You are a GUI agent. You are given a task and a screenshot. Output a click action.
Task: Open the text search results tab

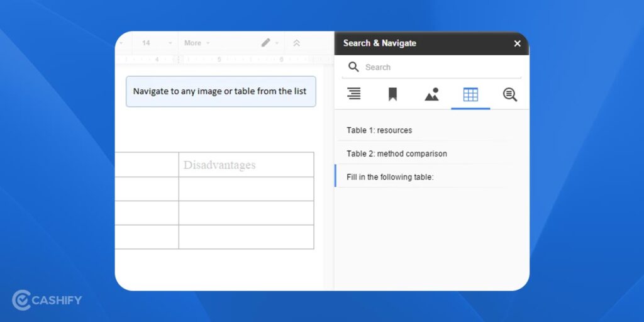click(509, 95)
